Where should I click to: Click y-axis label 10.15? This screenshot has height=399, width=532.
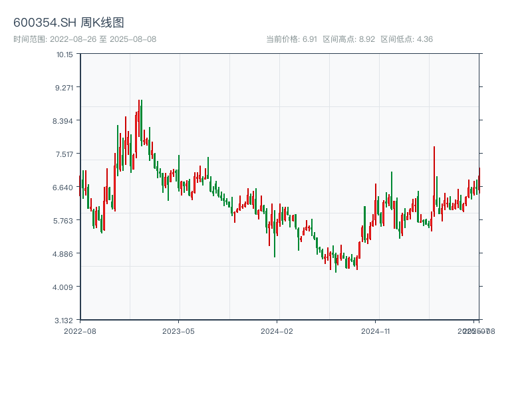click(x=65, y=55)
